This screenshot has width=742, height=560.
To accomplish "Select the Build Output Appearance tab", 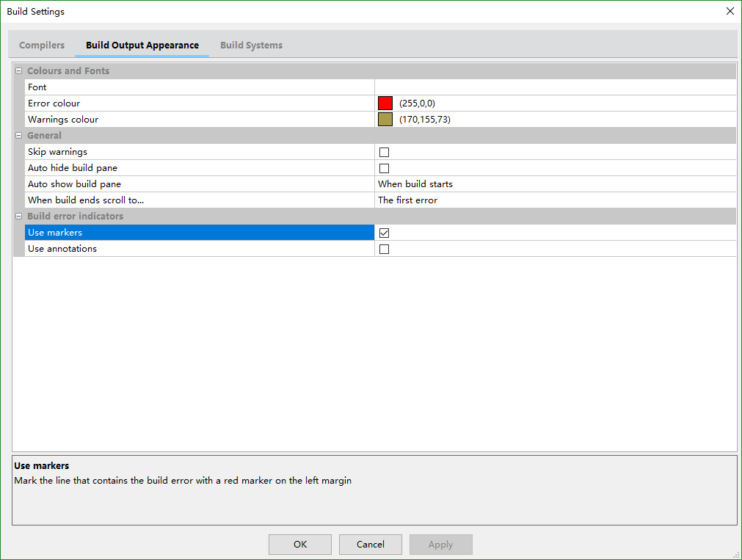I will [x=142, y=45].
